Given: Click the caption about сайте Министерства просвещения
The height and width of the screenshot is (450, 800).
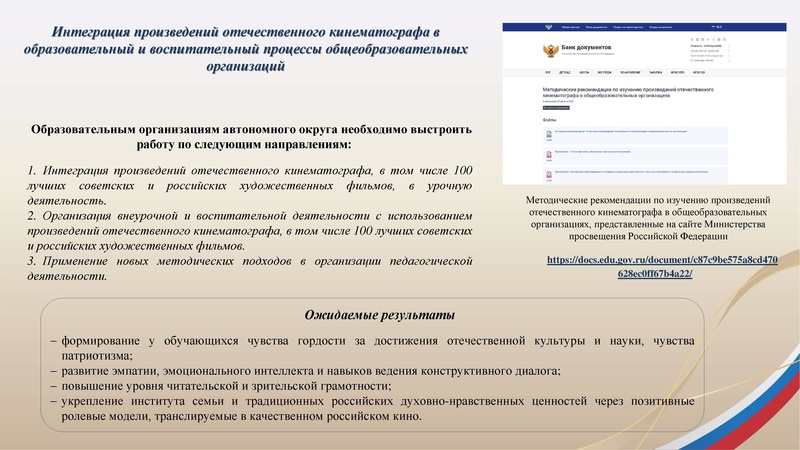Looking at the screenshot, I should click(648, 218).
